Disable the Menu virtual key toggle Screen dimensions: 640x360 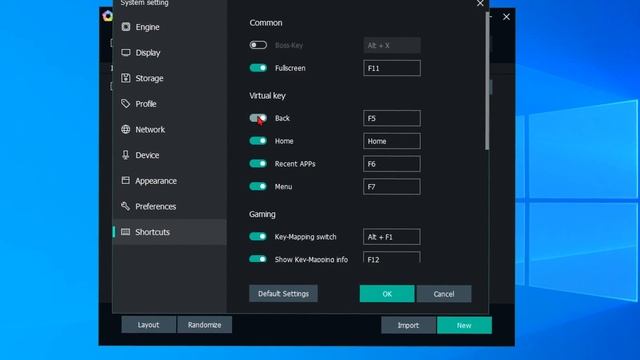point(258,187)
